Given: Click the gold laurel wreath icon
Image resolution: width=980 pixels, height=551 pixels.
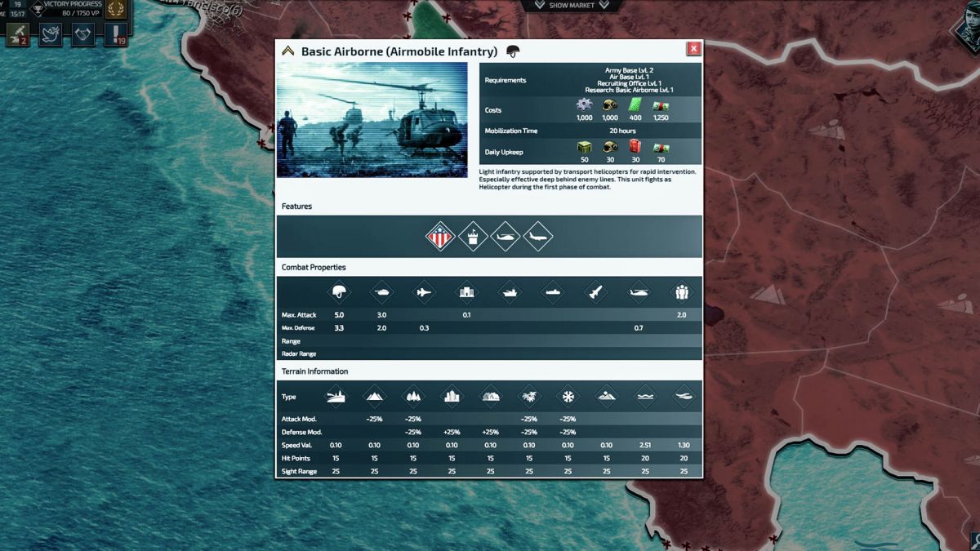Looking at the screenshot, I should click(x=116, y=10).
